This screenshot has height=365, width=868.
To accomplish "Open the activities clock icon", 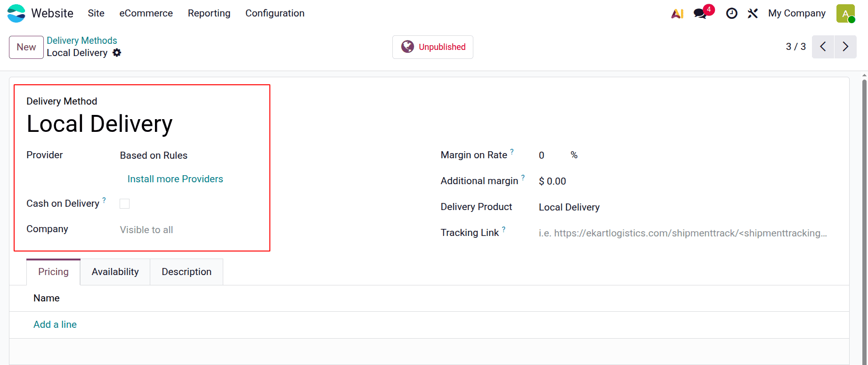I will 731,14.
